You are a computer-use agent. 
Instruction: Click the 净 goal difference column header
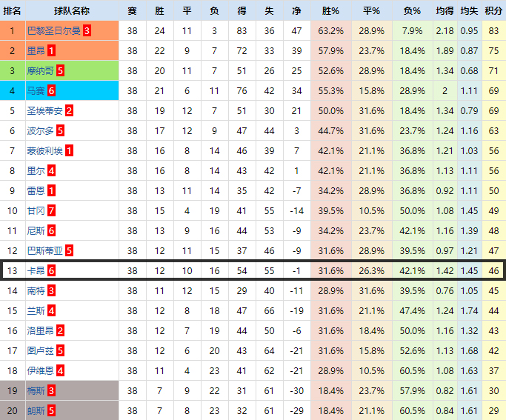coord(297,11)
